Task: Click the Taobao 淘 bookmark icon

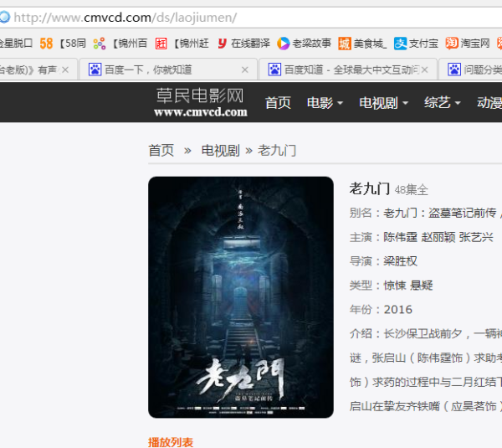Action: coord(452,44)
